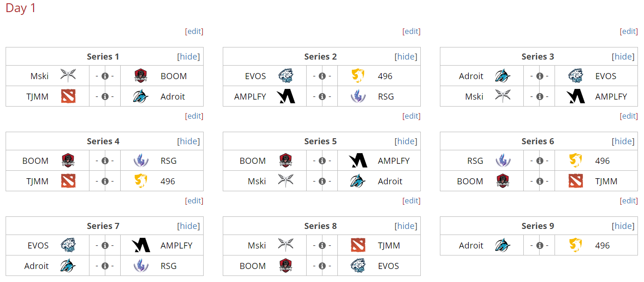Click the AMPLFY logo in Series 5
The width and height of the screenshot is (644, 282).
pos(358,161)
